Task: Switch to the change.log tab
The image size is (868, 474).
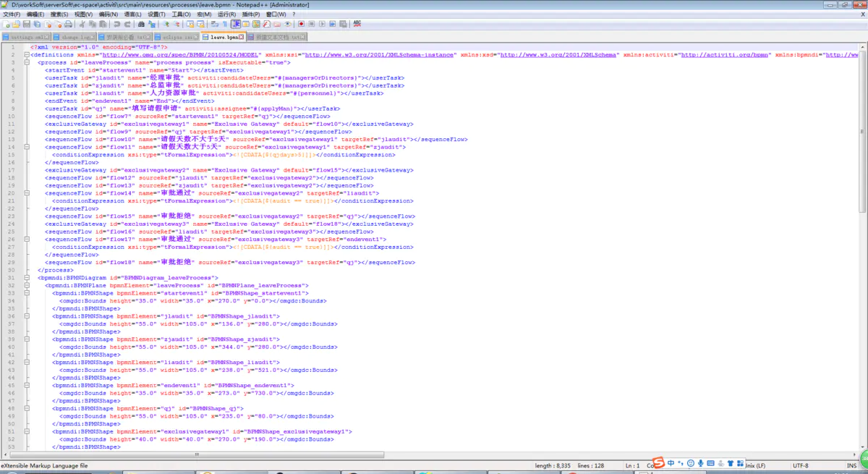Action: (74, 36)
